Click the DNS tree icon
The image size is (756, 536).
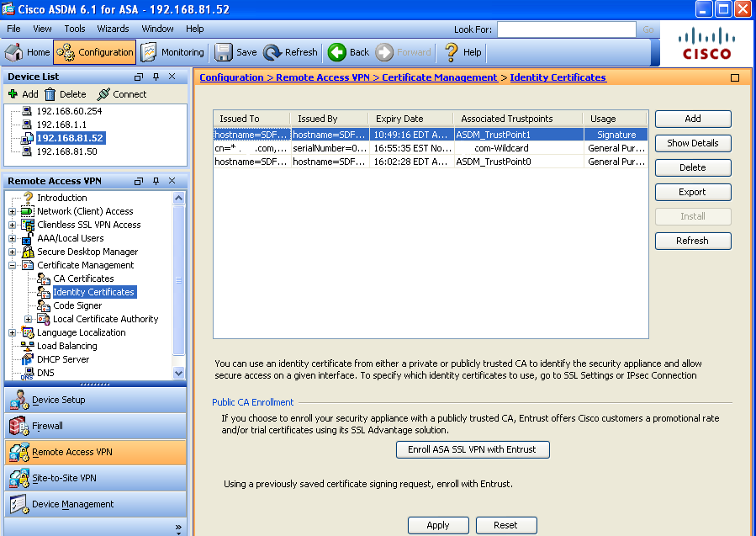28,373
